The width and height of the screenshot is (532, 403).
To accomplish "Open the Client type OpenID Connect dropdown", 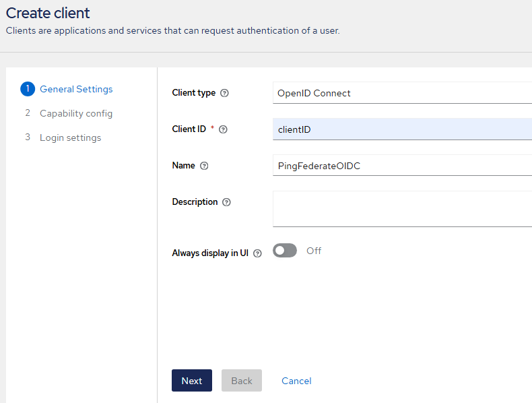I will tap(402, 93).
